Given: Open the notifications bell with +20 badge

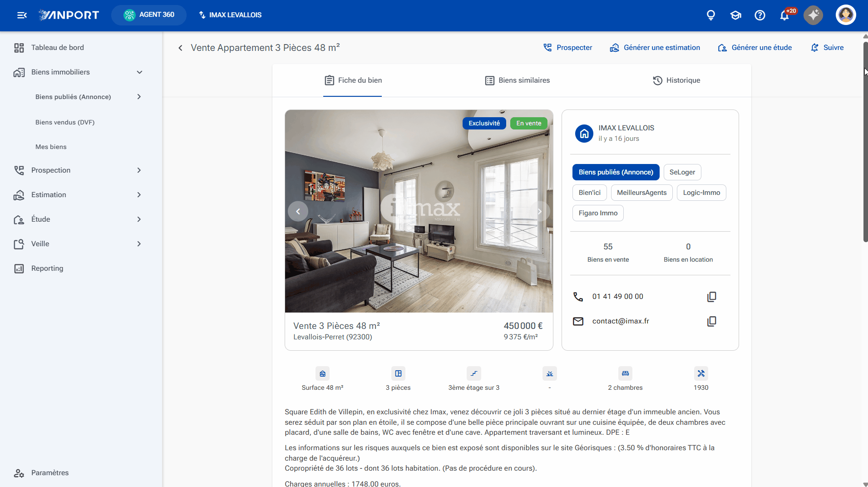Looking at the screenshot, I should [785, 15].
